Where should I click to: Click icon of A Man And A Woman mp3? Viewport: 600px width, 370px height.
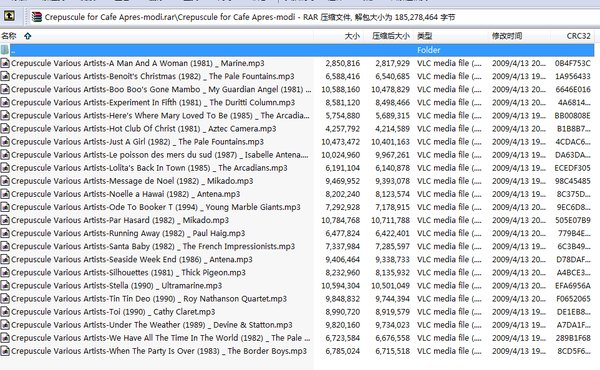click(5, 63)
